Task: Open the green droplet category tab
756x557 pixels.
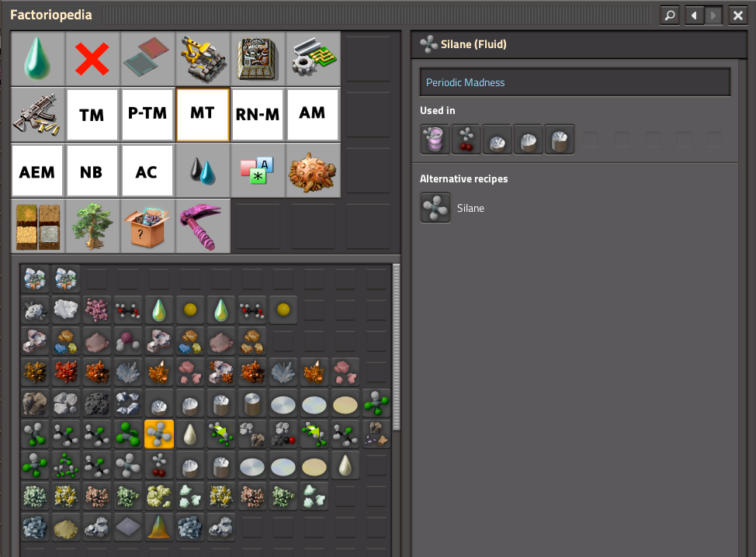Action: pos(37,60)
